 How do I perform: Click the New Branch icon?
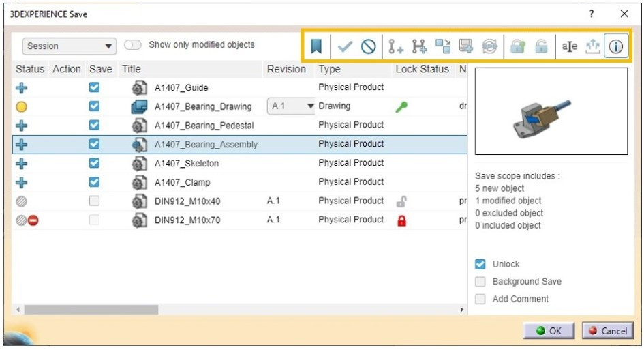pos(419,46)
